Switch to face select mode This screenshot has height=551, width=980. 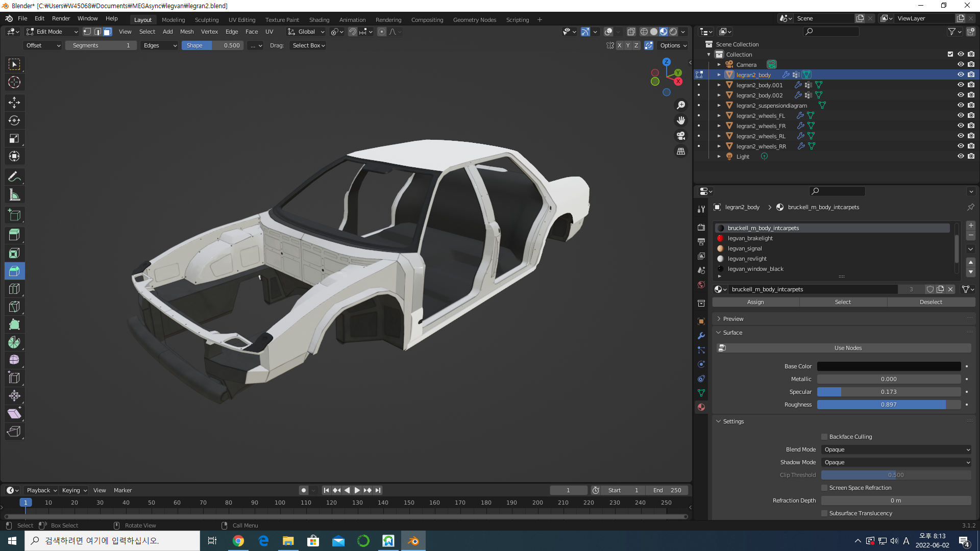pos(108,32)
